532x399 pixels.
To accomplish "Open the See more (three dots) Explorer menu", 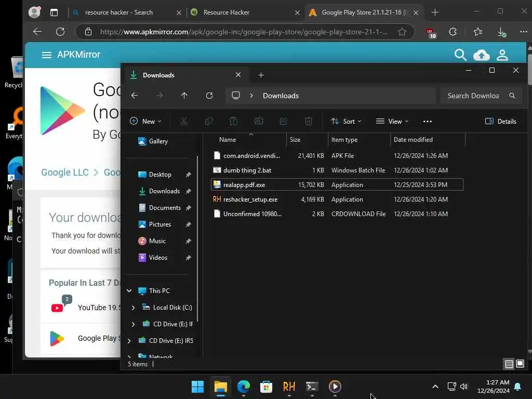I will (428, 122).
